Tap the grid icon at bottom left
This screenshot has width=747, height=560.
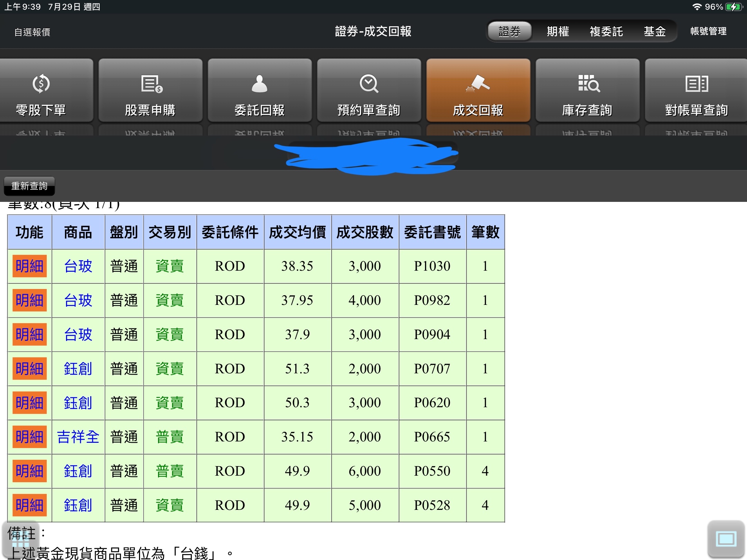coord(20,539)
